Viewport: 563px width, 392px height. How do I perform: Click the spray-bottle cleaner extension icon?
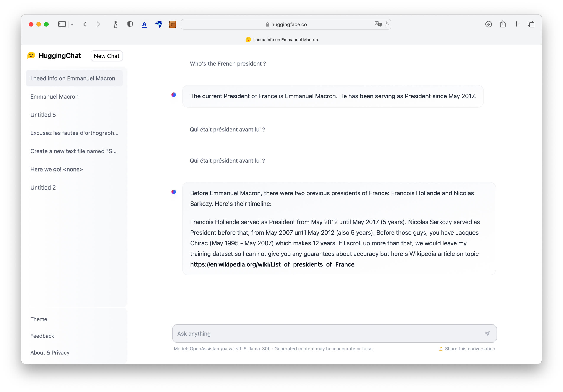(x=116, y=24)
